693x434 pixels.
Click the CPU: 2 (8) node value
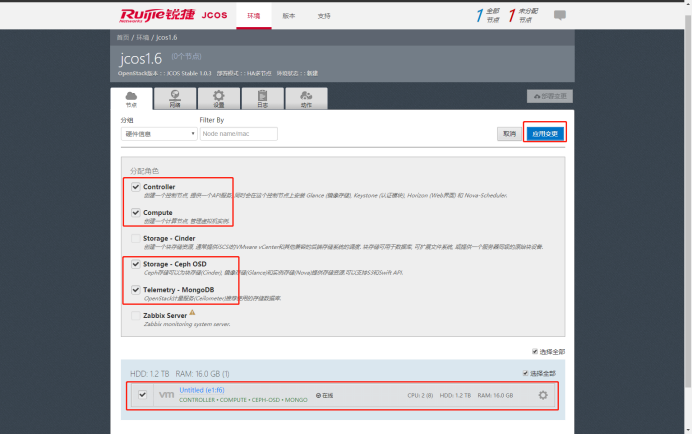[420, 396]
